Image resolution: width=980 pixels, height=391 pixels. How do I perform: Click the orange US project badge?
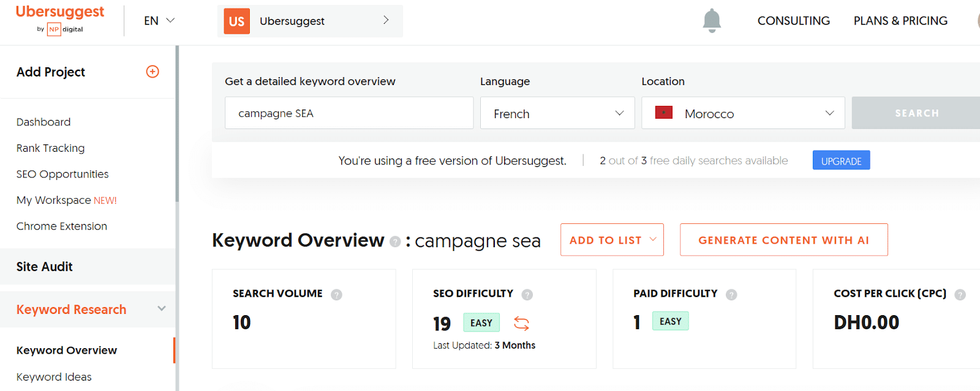pyautogui.click(x=236, y=21)
